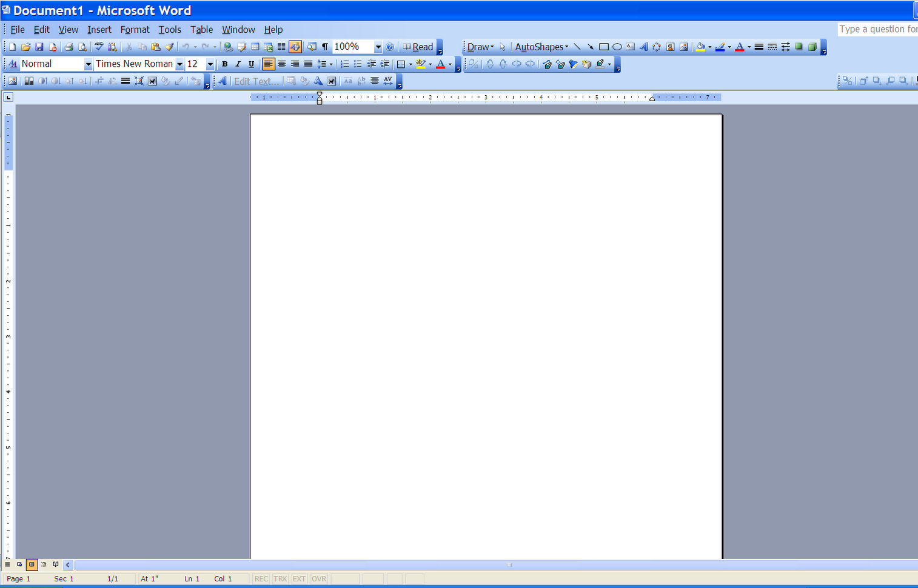
Task: Click Select Objects pointer tool
Action: (x=503, y=47)
